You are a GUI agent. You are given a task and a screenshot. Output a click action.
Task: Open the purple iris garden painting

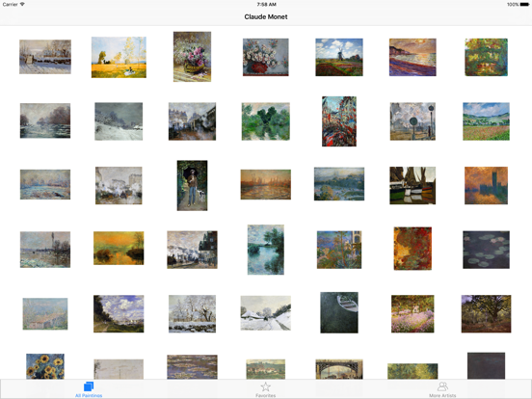[412, 314]
